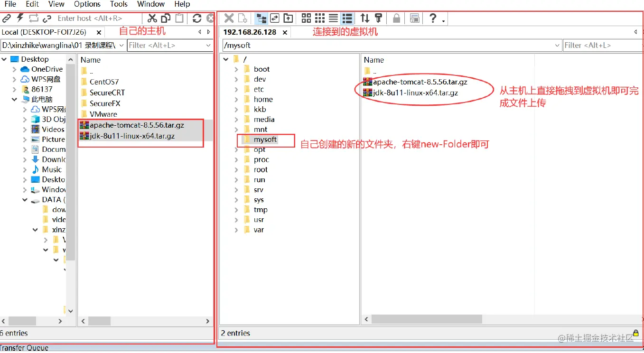644x353 pixels.
Task: Expand the remote home folder
Action: pyautogui.click(x=236, y=100)
